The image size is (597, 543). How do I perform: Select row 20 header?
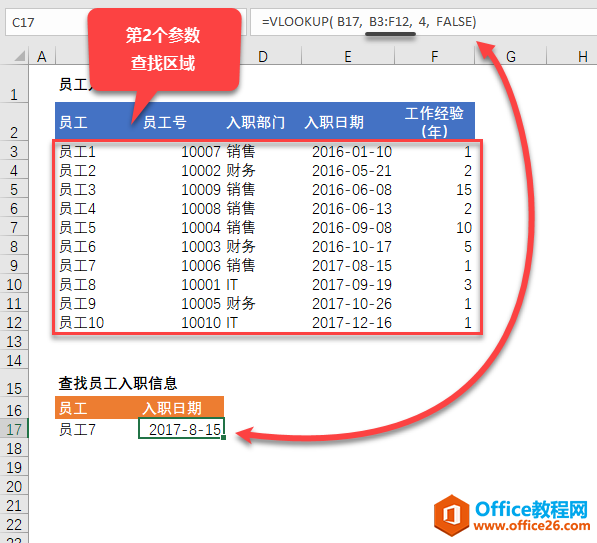tap(14, 486)
